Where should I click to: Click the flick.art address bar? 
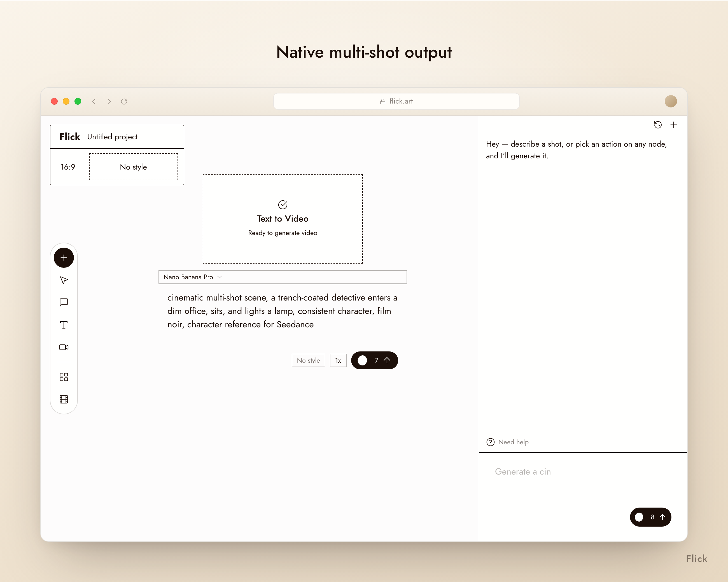click(x=396, y=101)
